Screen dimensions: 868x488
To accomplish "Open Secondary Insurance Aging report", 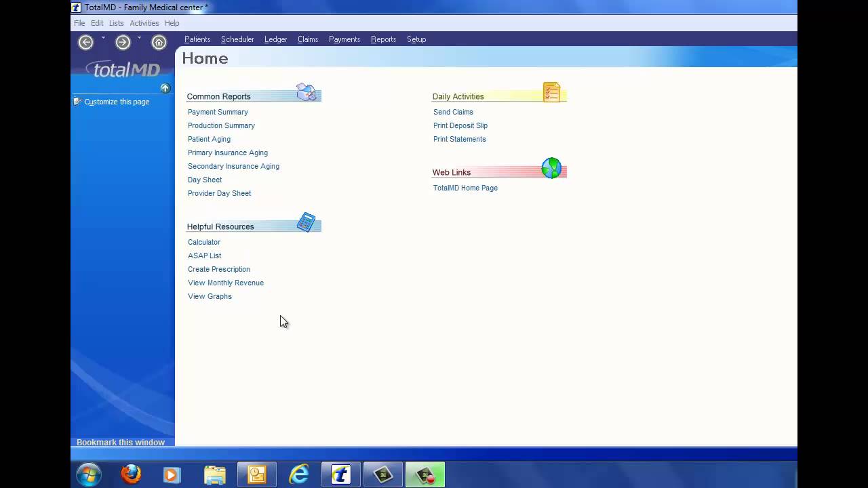I will (233, 166).
